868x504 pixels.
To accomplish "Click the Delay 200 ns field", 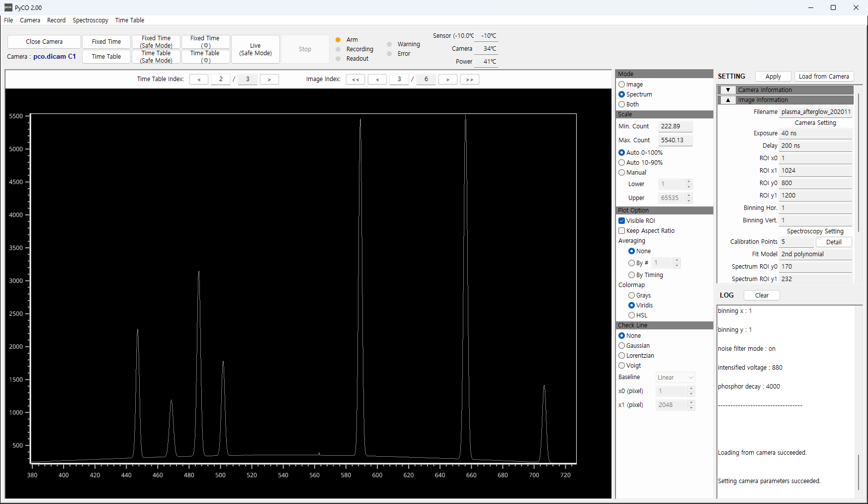I will (x=815, y=146).
